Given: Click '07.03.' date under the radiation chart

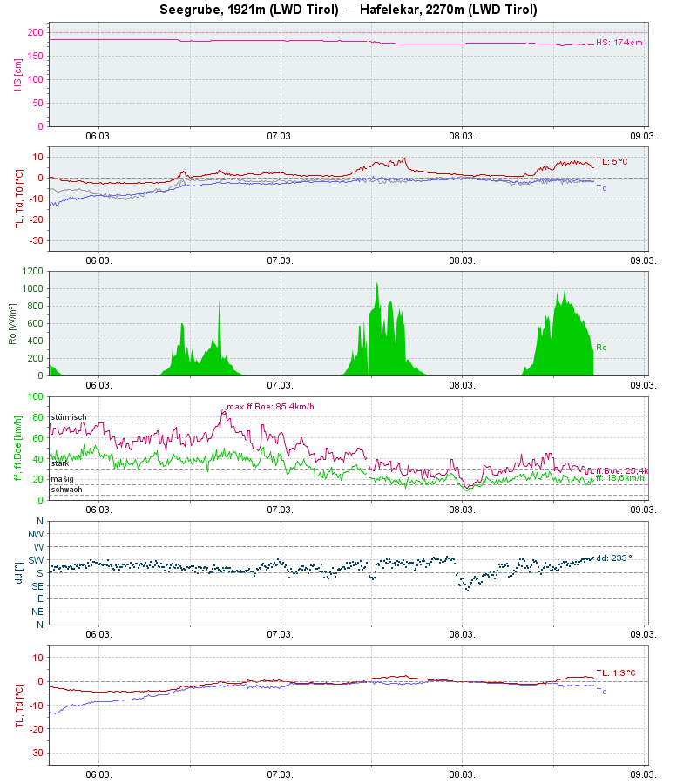Looking at the screenshot, I should point(280,386).
